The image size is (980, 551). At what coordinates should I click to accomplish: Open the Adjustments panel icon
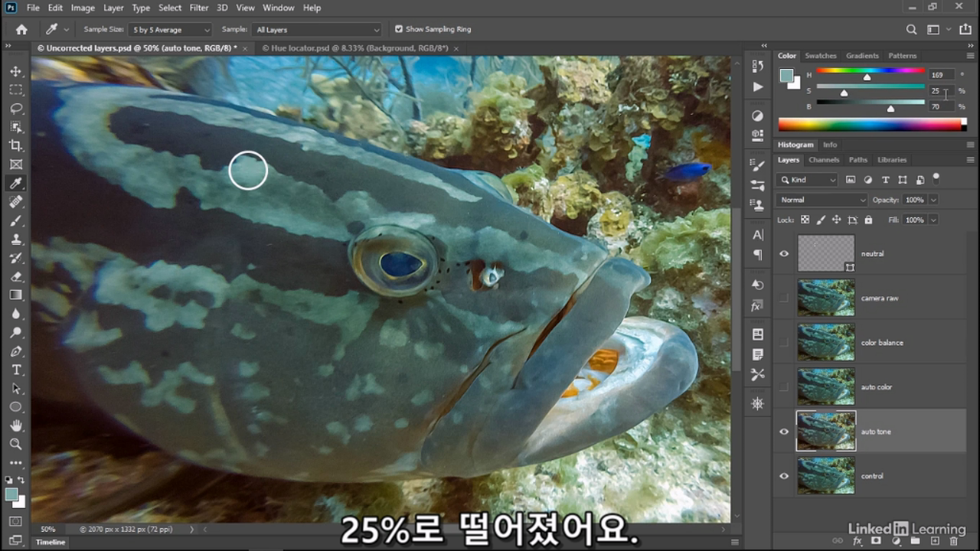757,116
